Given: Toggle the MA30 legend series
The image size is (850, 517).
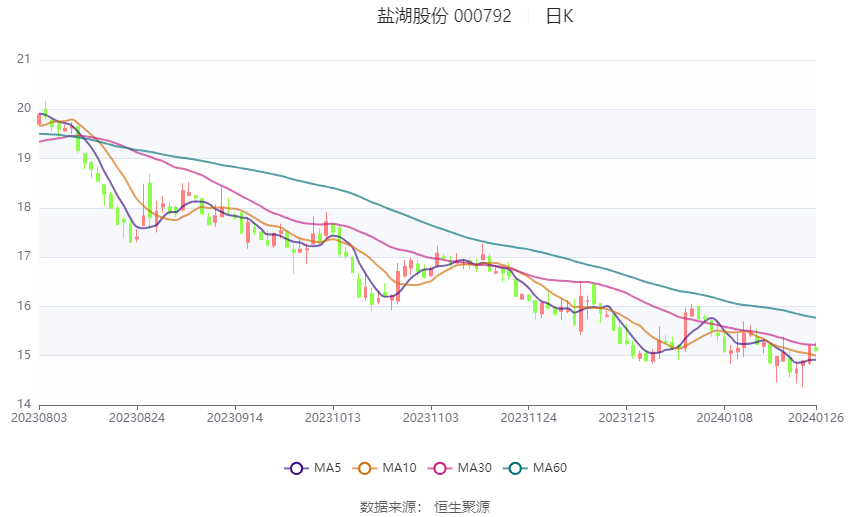Looking at the screenshot, I should (460, 468).
